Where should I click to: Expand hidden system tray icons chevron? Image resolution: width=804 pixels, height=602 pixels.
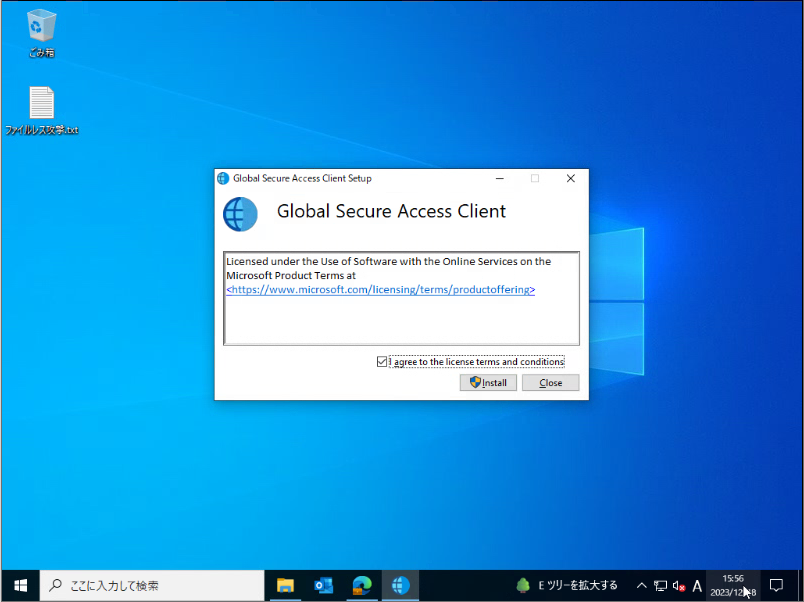pyautogui.click(x=641, y=585)
